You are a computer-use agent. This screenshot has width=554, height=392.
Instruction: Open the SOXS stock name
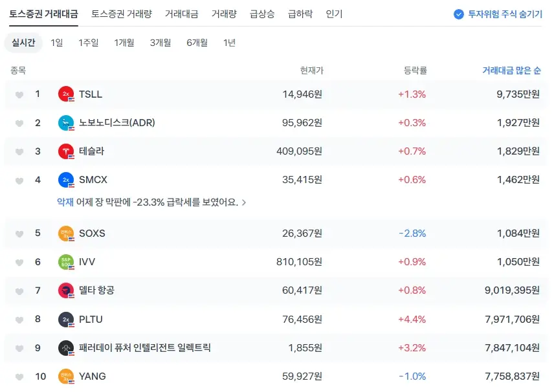click(92, 234)
